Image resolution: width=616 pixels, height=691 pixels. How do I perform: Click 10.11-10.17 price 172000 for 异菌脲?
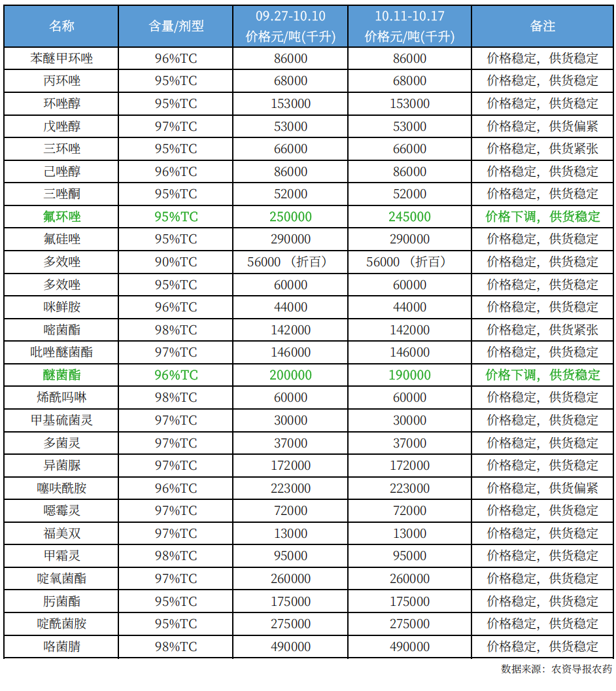[x=409, y=465]
